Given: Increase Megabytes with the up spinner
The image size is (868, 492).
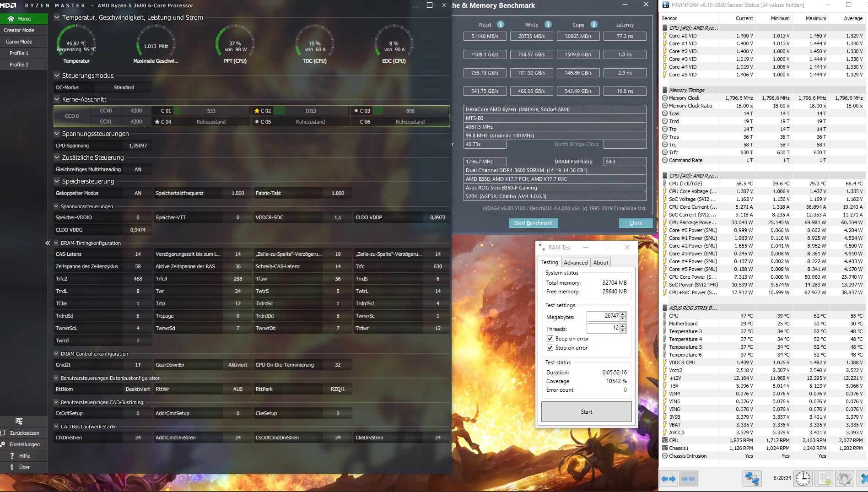Looking at the screenshot, I should pyautogui.click(x=623, y=314).
